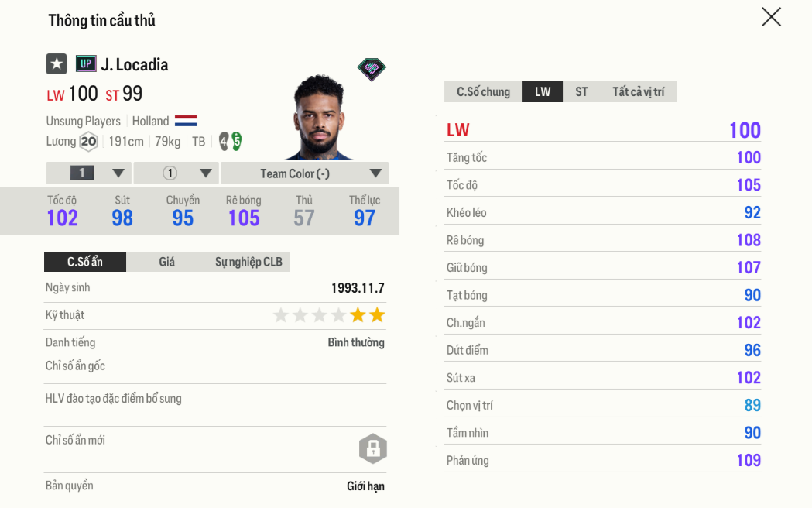Click the UP badge next to J. Locadia
Viewport: 812px width, 508px height.
85,64
